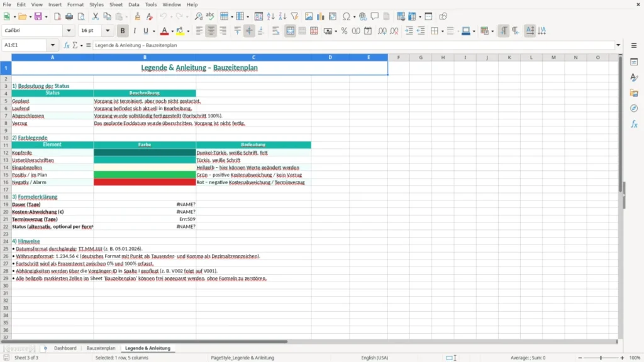The image size is (644, 362).
Task: Open Font Size dropdown
Action: 108,31
